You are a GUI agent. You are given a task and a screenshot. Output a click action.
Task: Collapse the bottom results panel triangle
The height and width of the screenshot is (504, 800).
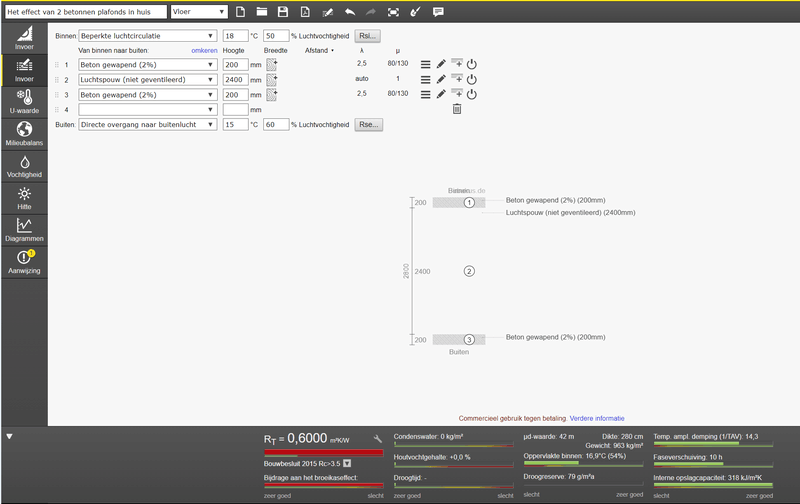coord(9,437)
